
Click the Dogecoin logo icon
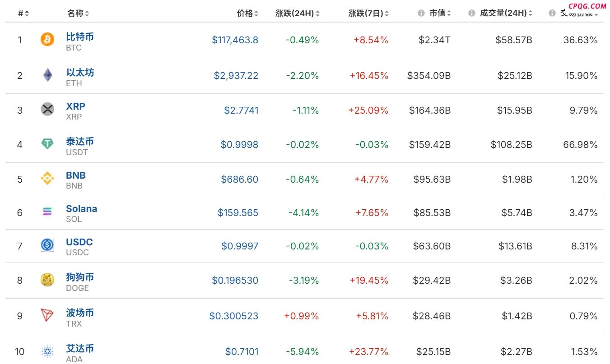47,280
